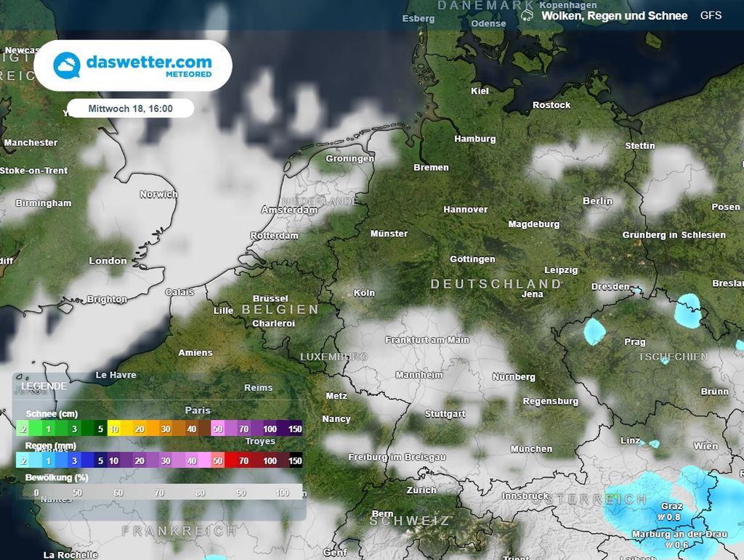Image resolution: width=744 pixels, height=560 pixels.
Task: Select Hamburg on the map
Action: coord(474,139)
